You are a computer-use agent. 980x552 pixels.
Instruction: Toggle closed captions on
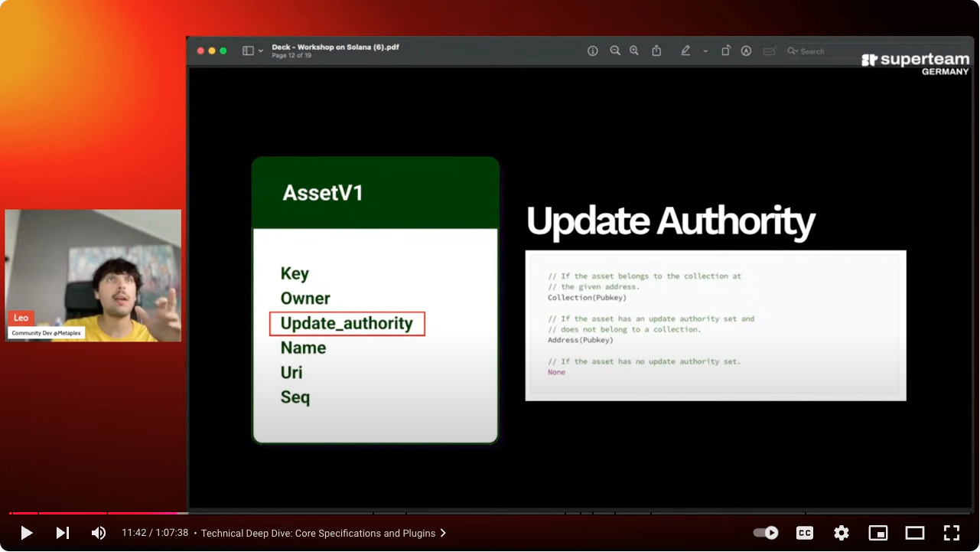pos(805,533)
